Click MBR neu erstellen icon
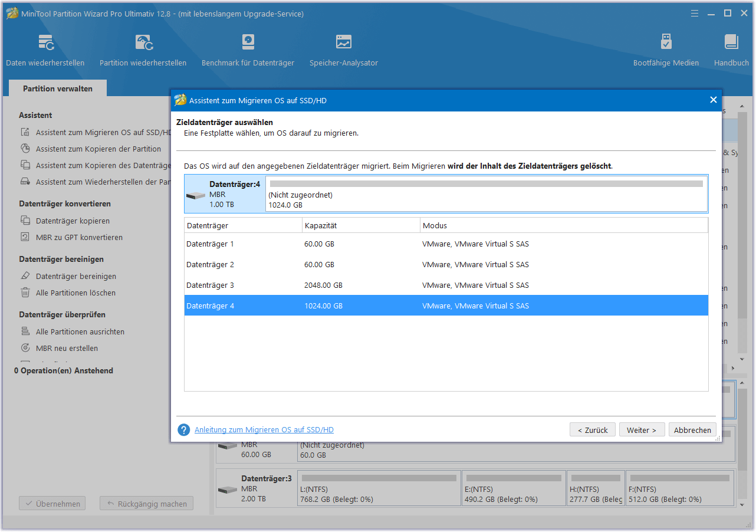 pos(25,348)
